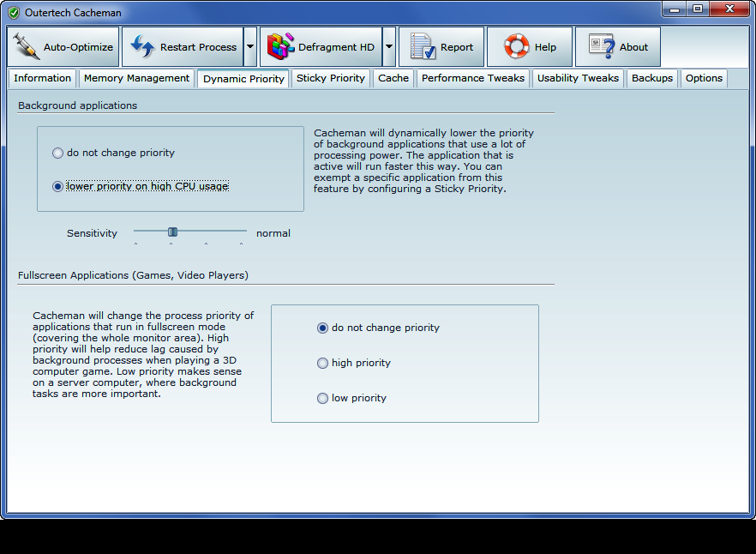Expand the Defragment HD dropdown arrow
The image size is (756, 554).
pos(389,47)
